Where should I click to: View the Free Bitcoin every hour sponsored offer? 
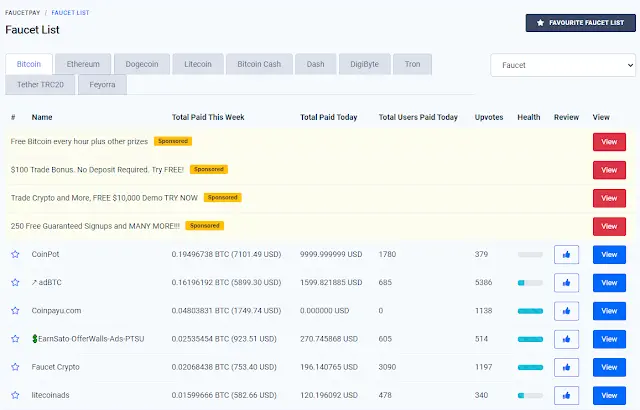[x=609, y=142]
